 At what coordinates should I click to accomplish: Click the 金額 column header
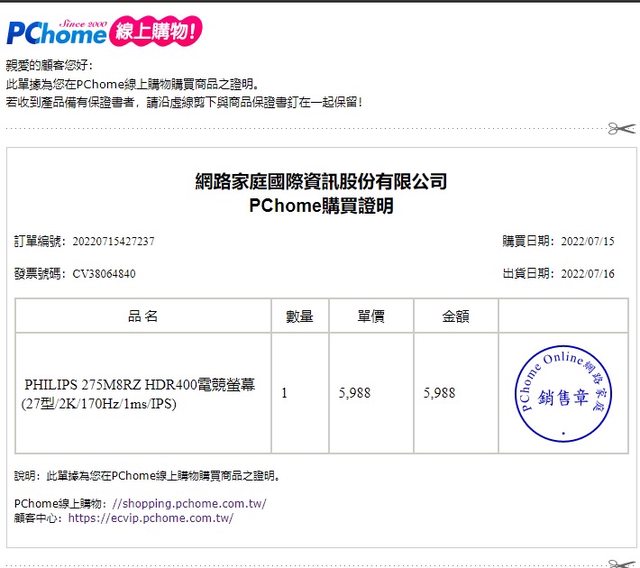(456, 316)
